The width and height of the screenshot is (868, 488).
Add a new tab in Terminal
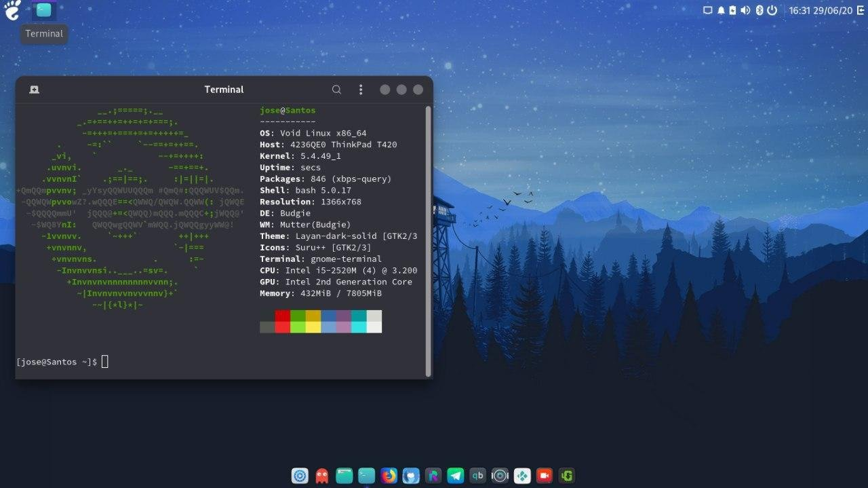[34, 90]
